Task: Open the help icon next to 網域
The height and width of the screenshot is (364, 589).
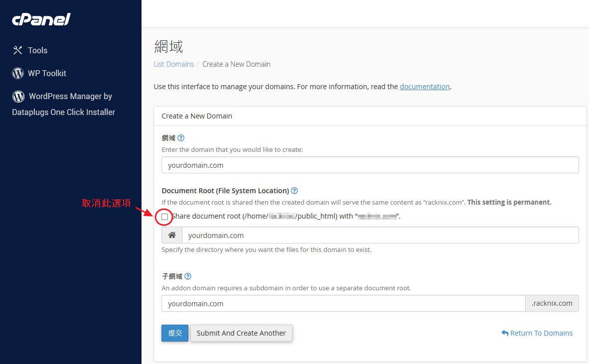Action: point(180,138)
